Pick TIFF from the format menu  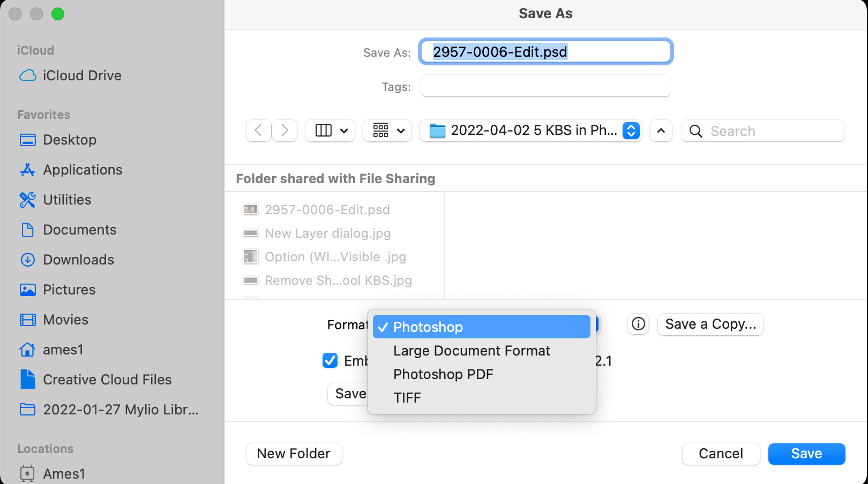(x=407, y=398)
